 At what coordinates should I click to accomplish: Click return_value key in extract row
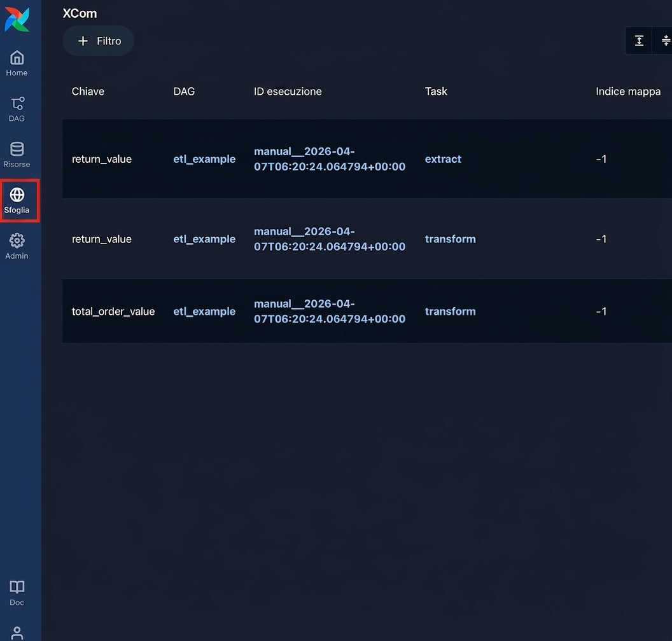coord(102,159)
